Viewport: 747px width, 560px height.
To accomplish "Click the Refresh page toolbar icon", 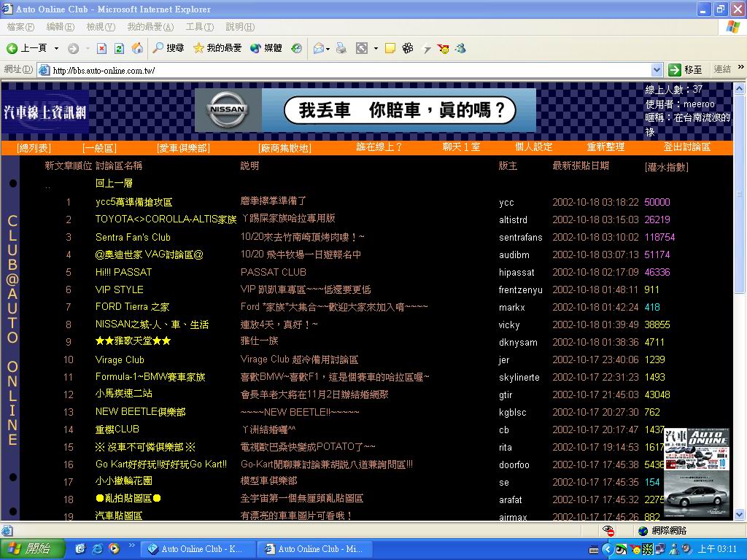I will click(119, 48).
